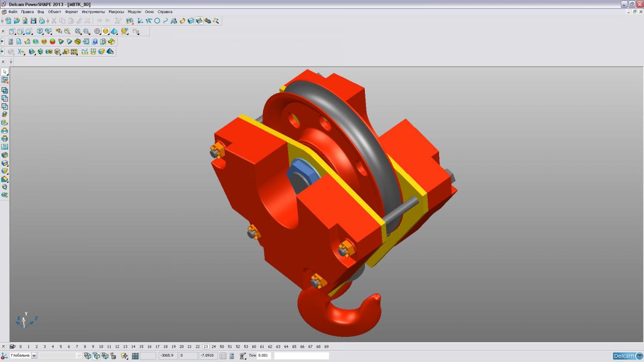Select the Text annotation tool icon
The height and width of the screenshot is (362, 644).
[x=174, y=21]
